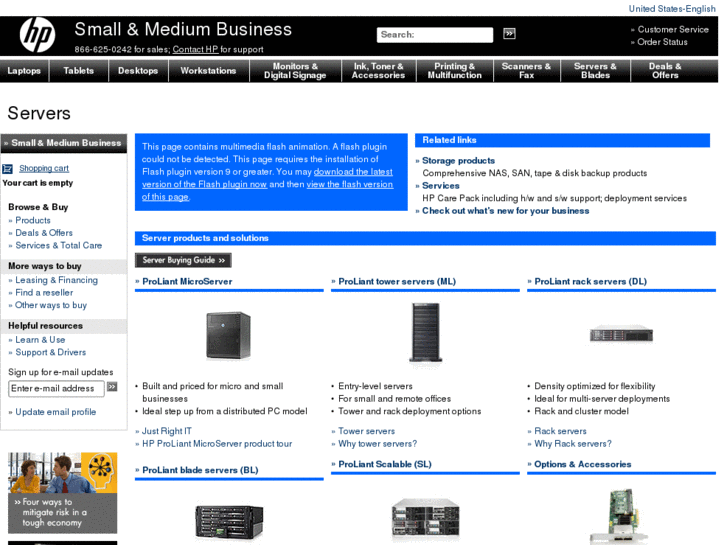
Task: Follow the Contact HP link
Action: (x=195, y=50)
